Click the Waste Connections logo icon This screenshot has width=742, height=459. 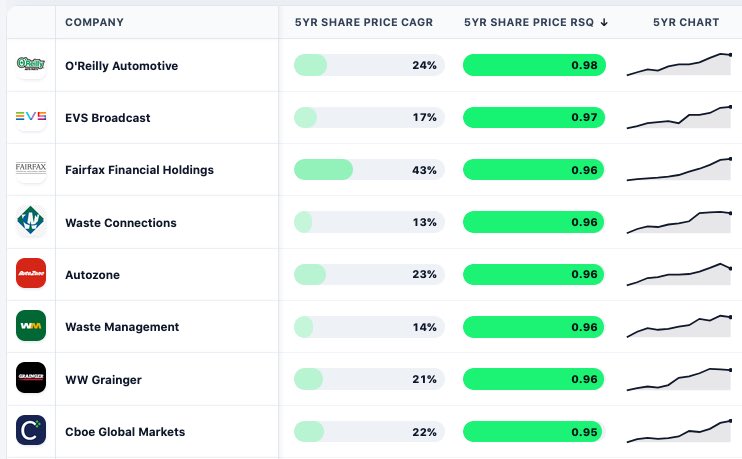coord(31,221)
